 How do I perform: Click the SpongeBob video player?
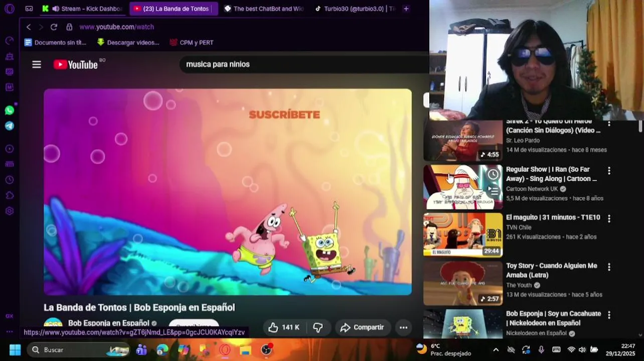point(228,192)
